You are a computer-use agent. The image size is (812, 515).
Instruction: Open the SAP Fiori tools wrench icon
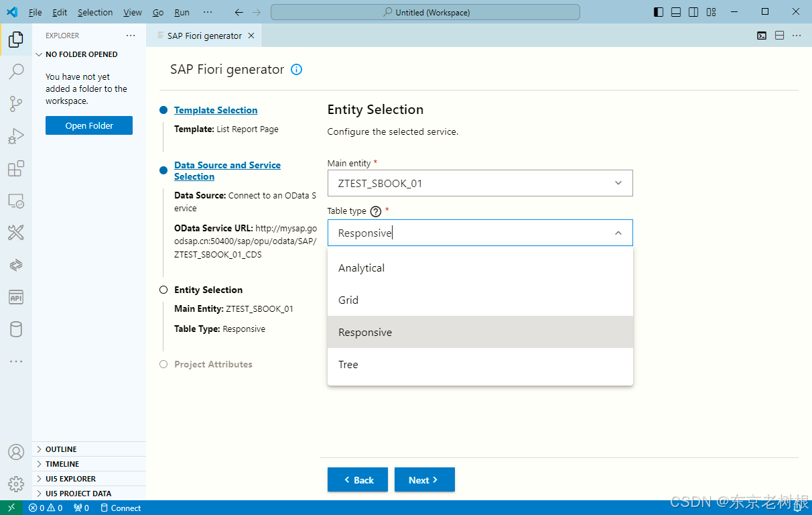tap(16, 233)
